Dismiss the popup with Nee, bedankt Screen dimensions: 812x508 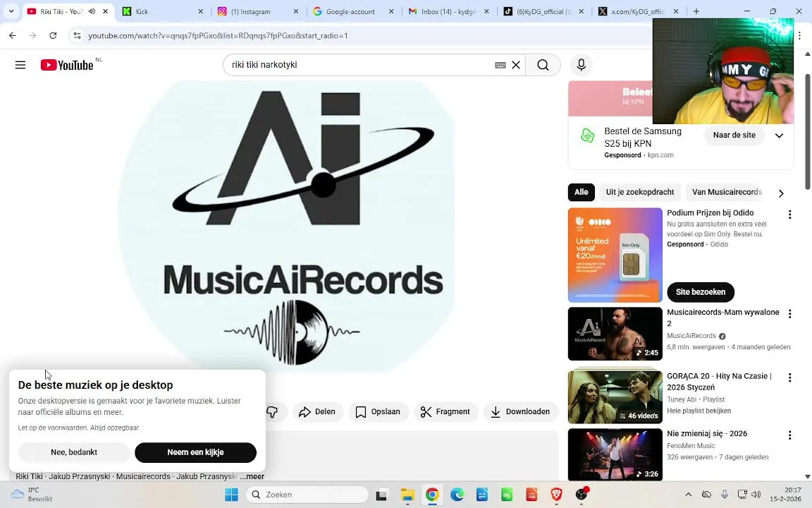(74, 452)
